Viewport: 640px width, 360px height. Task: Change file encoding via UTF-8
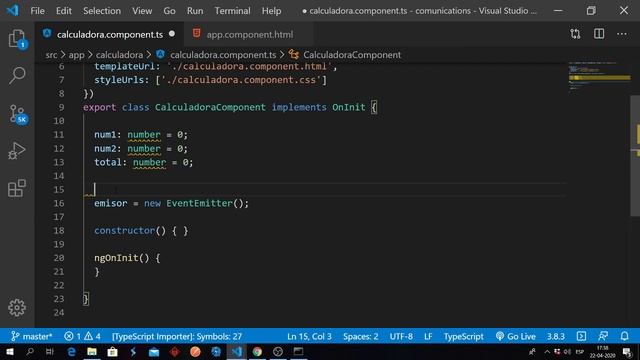401,336
